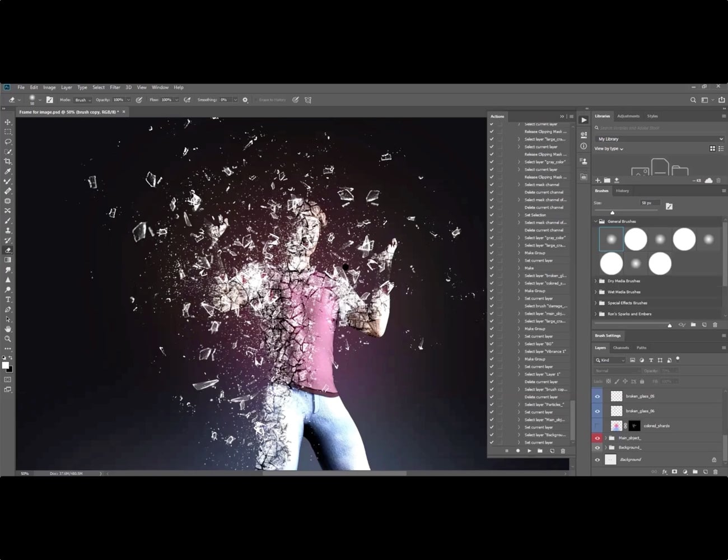Select the Lasso tool
728x560 pixels.
point(8,142)
